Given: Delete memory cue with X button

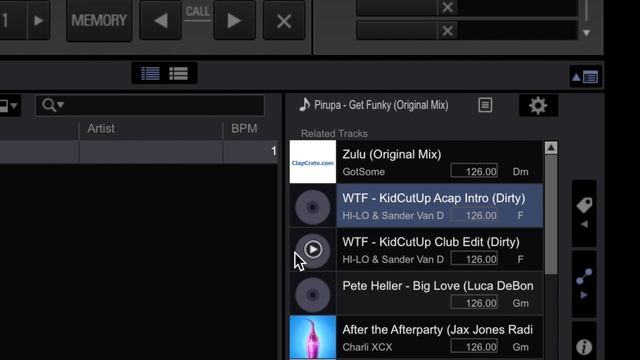Looking at the screenshot, I should point(284,20).
